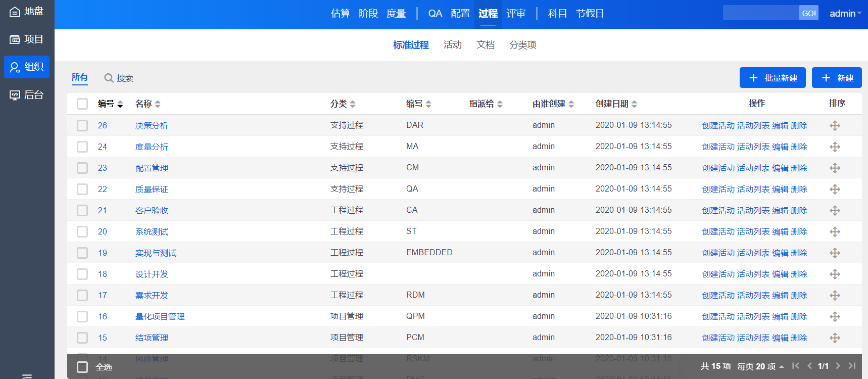Select the 组织 sidebar item
Screen dimensions: 868x379
(x=27, y=67)
